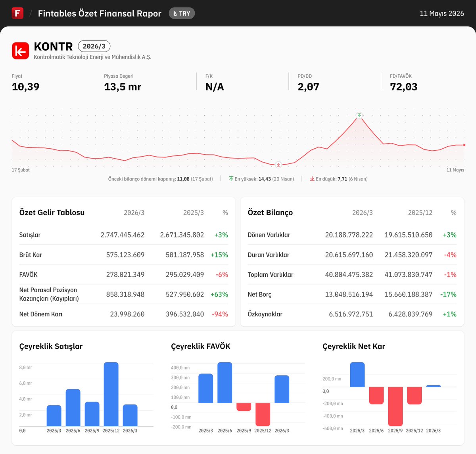Click the blue 2025/3 bar in Çeyreklik Net Kar
476x454 pixels.
pos(357,374)
